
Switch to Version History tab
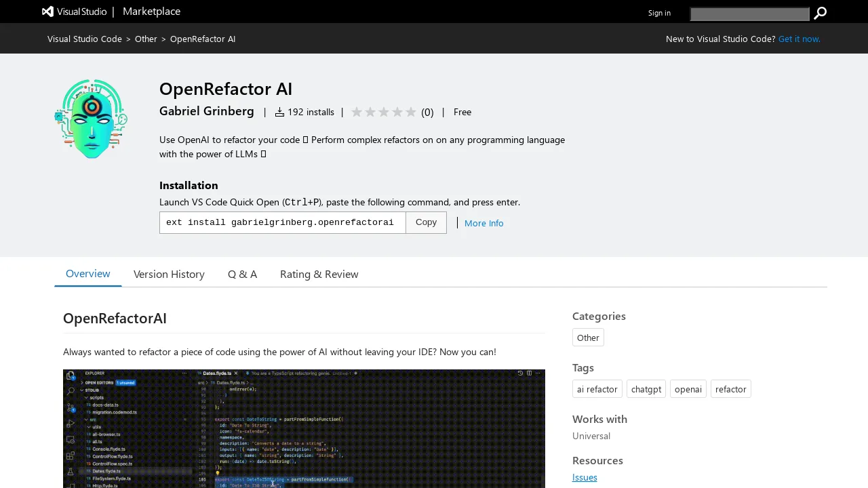pyautogui.click(x=169, y=274)
